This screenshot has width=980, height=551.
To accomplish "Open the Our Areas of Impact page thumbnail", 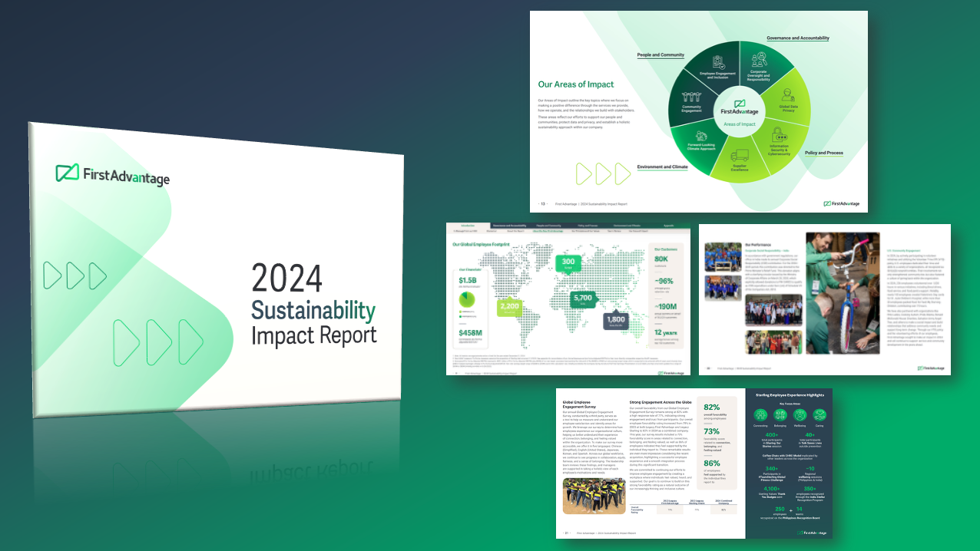I will 699,111.
